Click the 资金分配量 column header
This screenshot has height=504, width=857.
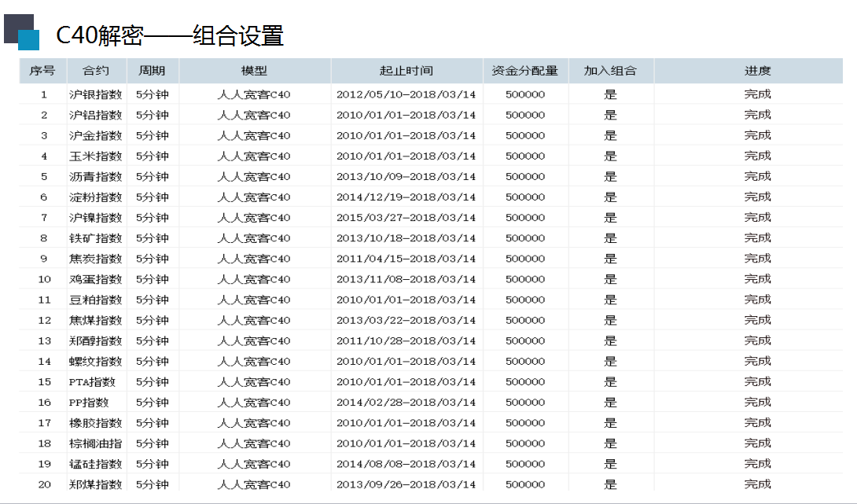tap(525, 71)
